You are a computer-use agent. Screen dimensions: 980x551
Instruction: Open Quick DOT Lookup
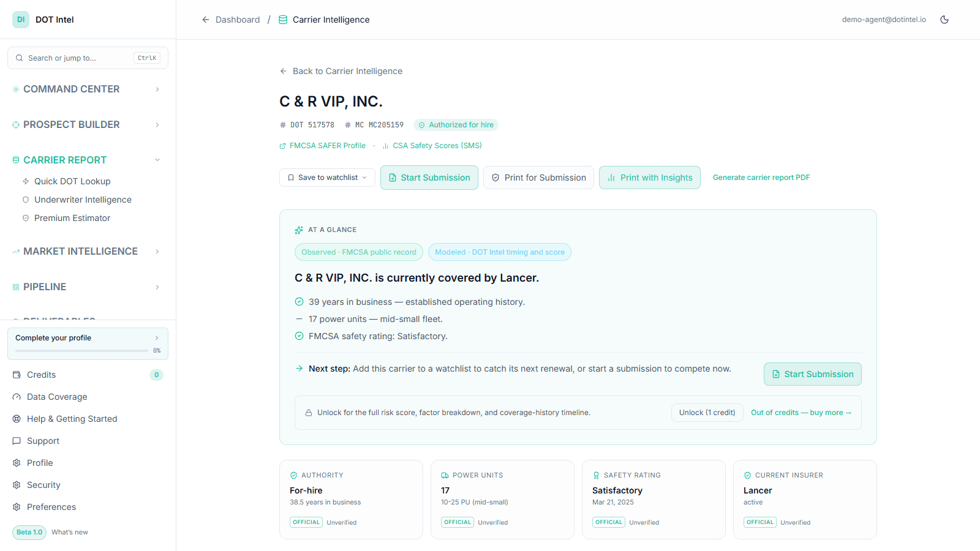coord(72,181)
